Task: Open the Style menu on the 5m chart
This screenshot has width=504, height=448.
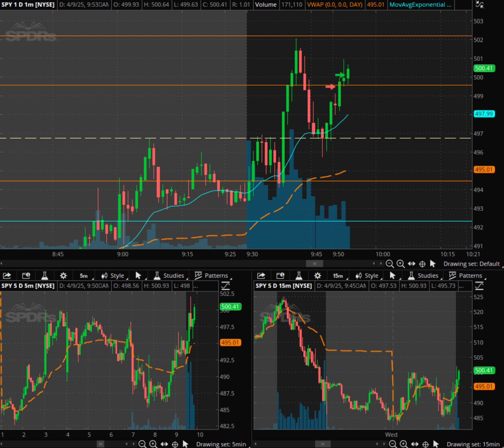Action: 114,276
